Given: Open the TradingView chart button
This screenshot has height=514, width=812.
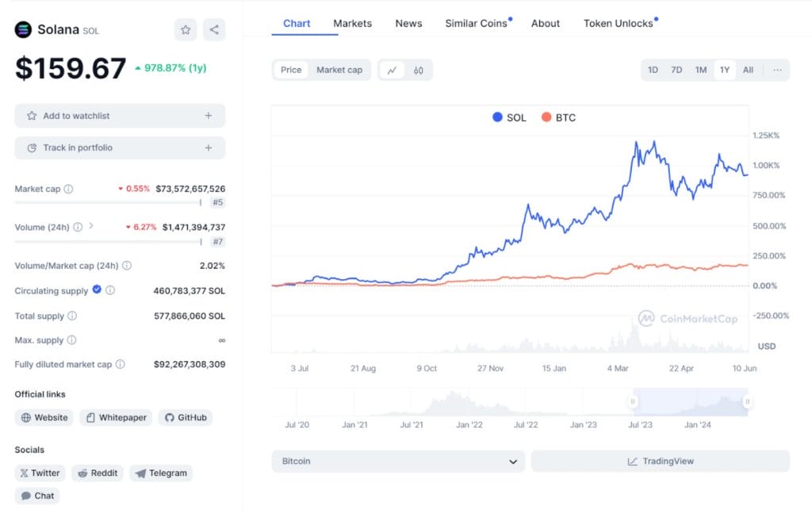Looking at the screenshot, I should tap(661, 461).
